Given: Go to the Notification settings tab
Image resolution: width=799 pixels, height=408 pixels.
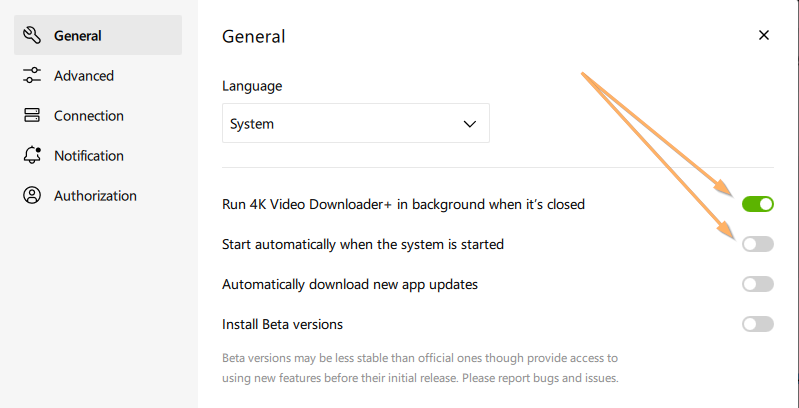Looking at the screenshot, I should tap(89, 156).
